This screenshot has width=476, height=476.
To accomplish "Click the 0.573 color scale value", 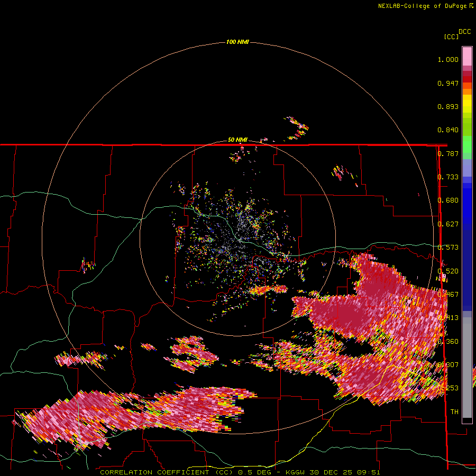I will (448, 248).
